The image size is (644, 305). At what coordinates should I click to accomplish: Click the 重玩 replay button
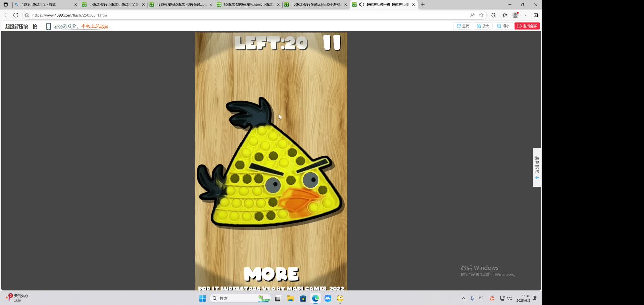coord(463,26)
